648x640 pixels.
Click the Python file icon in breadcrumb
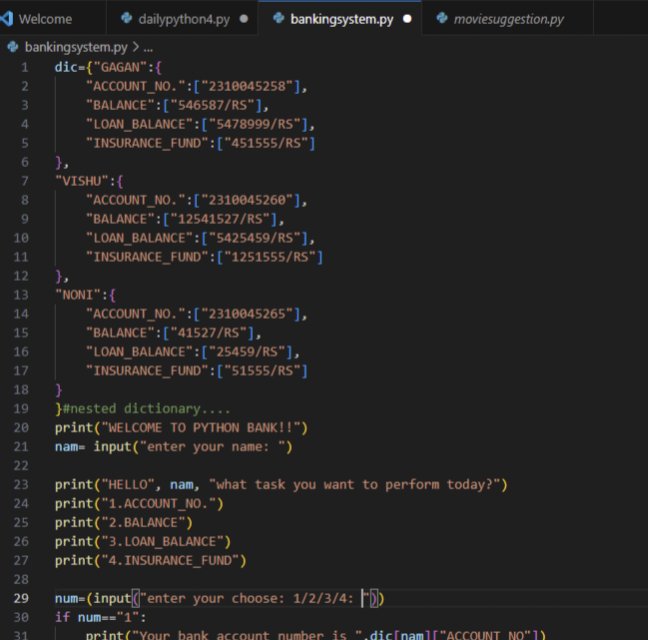13,47
